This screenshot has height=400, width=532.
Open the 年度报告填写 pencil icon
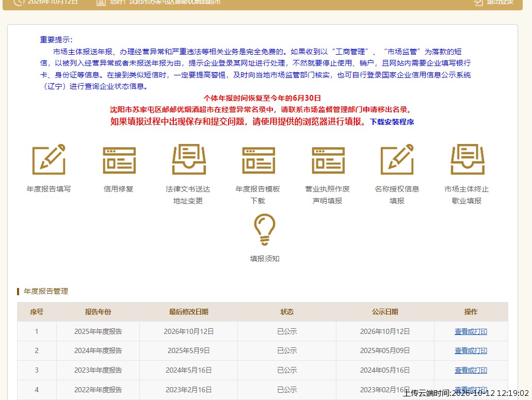point(49,159)
